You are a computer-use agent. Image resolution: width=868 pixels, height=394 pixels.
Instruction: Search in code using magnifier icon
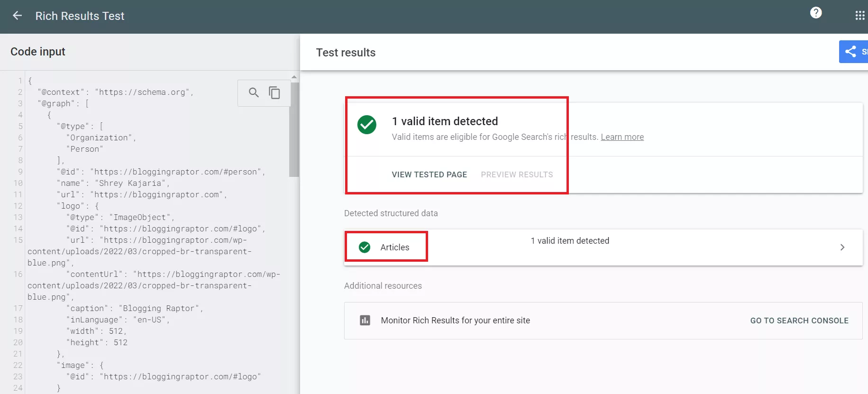tap(254, 92)
